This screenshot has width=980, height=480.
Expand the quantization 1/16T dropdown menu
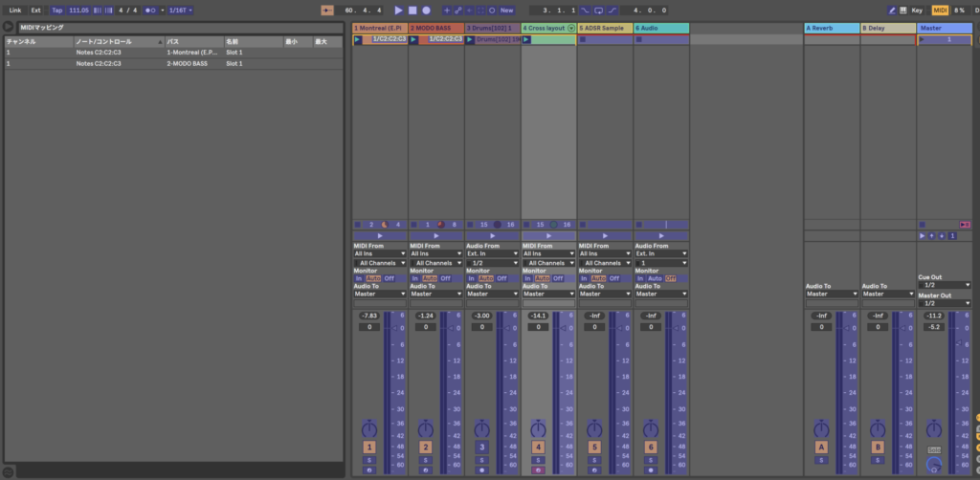pyautogui.click(x=178, y=10)
